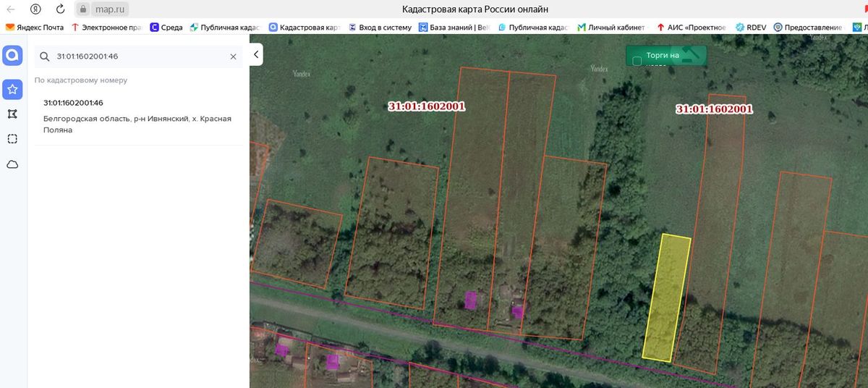The width and height of the screenshot is (868, 388).
Task: Open Предоставление bookmark
Action: pos(808,28)
